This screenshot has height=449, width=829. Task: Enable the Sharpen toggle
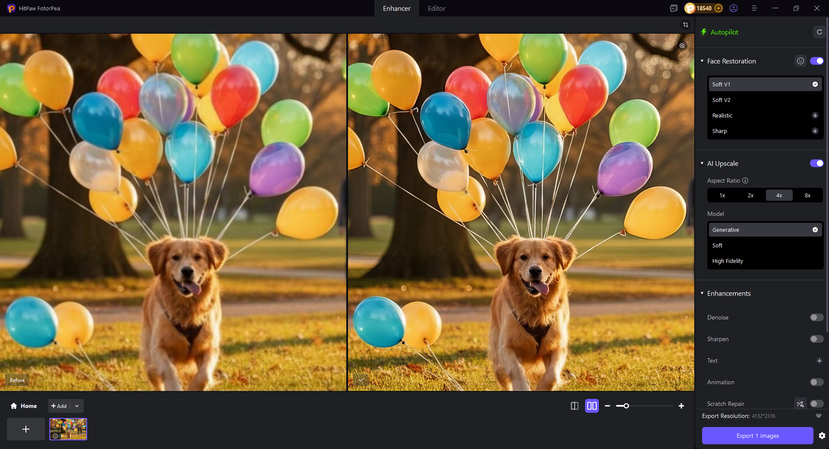817,339
